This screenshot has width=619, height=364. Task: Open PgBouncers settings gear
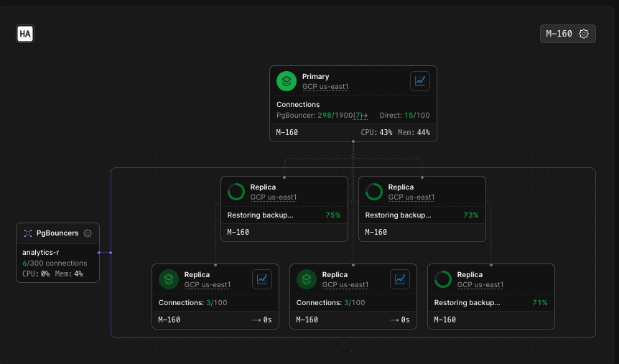(88, 233)
